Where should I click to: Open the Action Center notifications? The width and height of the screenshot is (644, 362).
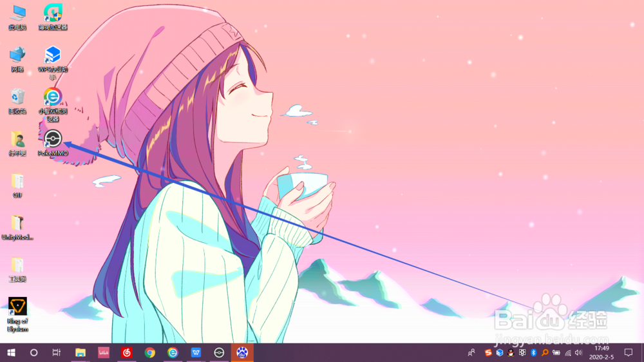point(629,352)
